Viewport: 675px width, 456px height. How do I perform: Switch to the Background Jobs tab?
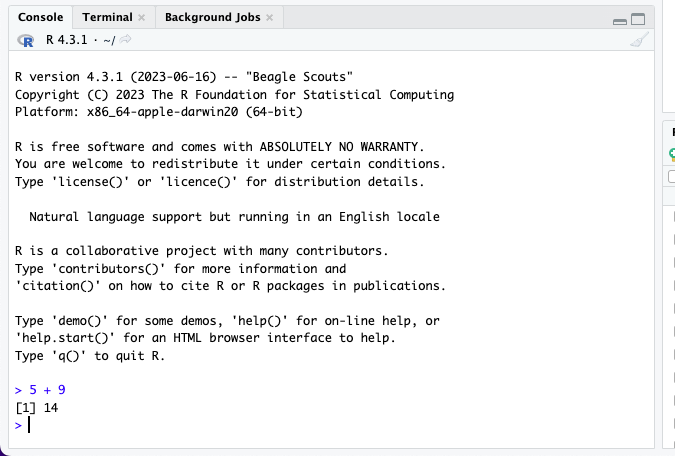click(x=213, y=17)
